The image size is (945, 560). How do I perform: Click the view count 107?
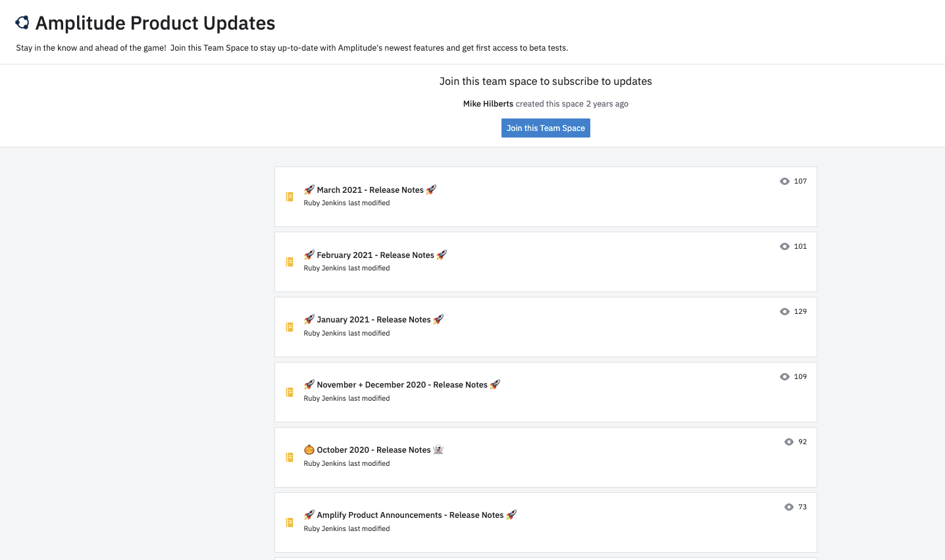click(x=800, y=182)
